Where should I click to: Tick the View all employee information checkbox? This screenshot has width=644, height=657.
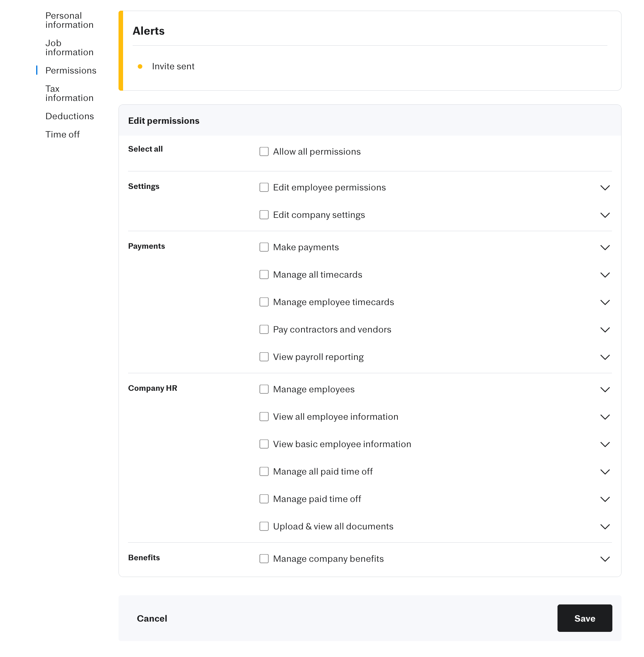click(x=264, y=417)
